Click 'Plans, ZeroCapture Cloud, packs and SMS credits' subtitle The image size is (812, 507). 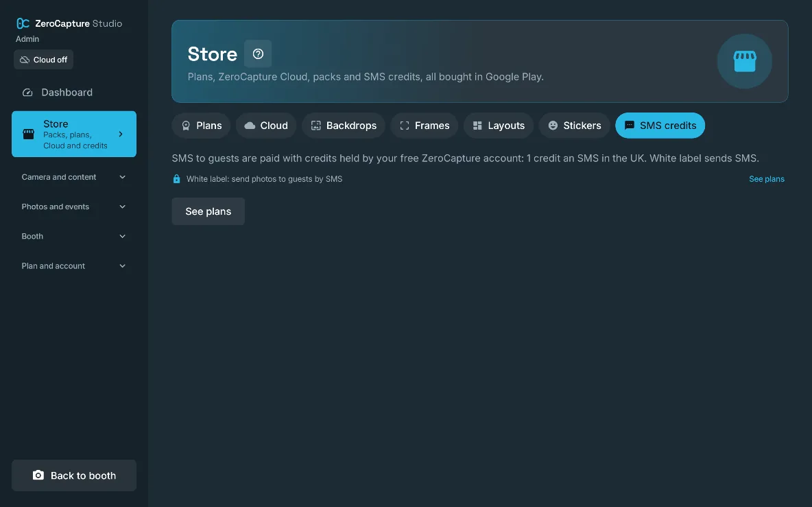click(x=366, y=77)
